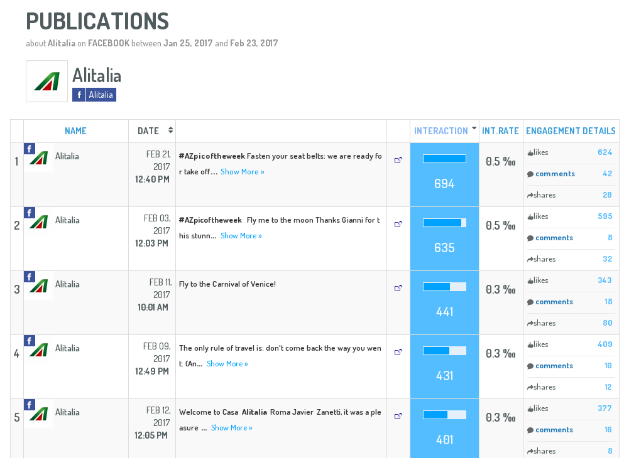Click Alitalia name in row 3
This screenshot has height=476, width=630.
tap(67, 284)
